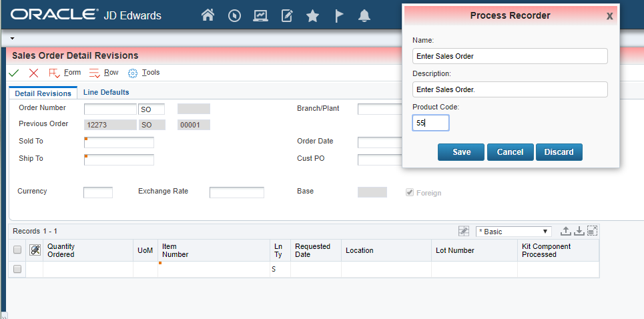
Task: Click the order type SO field
Action: click(151, 109)
